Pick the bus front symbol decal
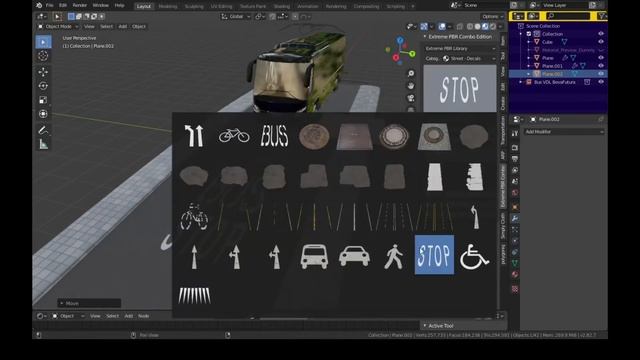This screenshot has height=360, width=640. tap(314, 257)
